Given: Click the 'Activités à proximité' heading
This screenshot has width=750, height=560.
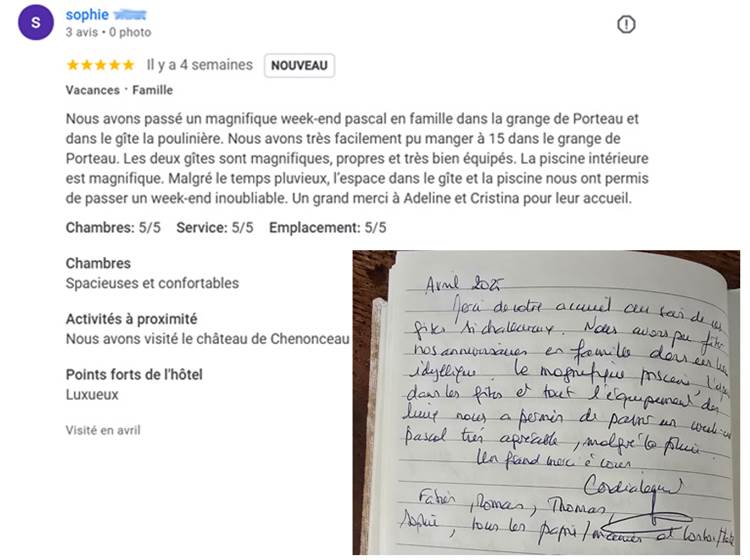Looking at the screenshot, I should point(132,319).
